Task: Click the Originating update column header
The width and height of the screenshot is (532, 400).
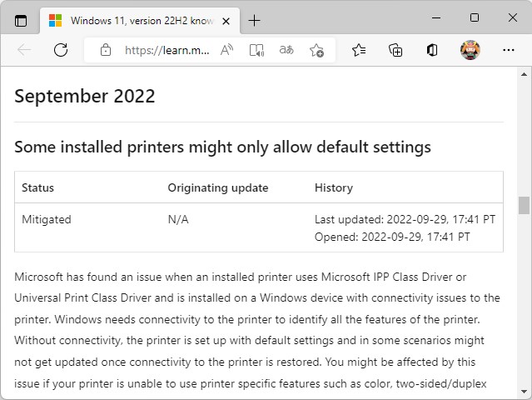Action: [x=218, y=187]
